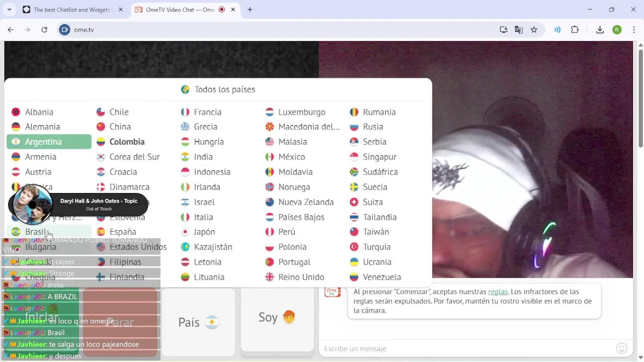This screenshot has height=362, width=644.
Task: Click the Irlanda flag icon
Action: click(x=185, y=187)
